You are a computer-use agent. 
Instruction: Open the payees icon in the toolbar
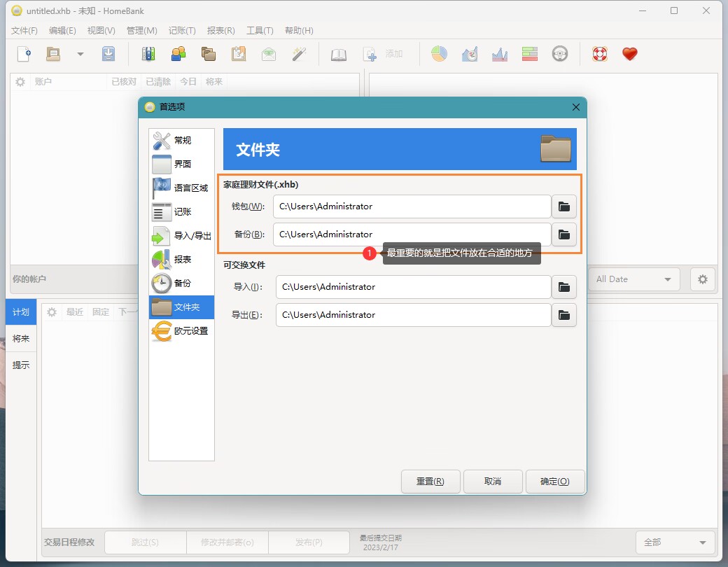coord(178,54)
